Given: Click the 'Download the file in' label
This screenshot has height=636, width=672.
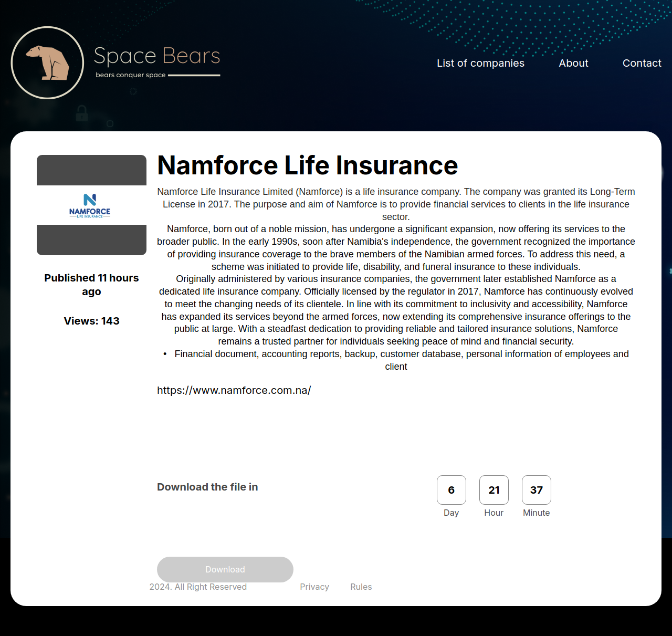Looking at the screenshot, I should (207, 487).
